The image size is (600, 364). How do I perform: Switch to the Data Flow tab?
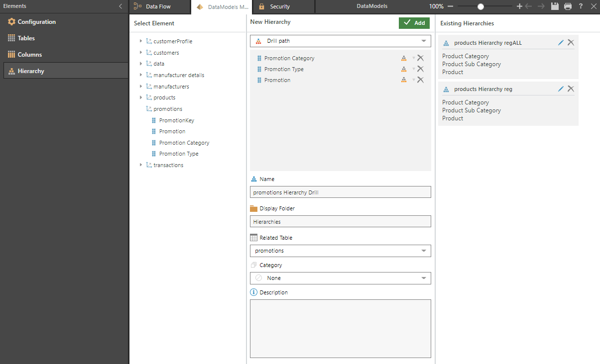(x=158, y=7)
